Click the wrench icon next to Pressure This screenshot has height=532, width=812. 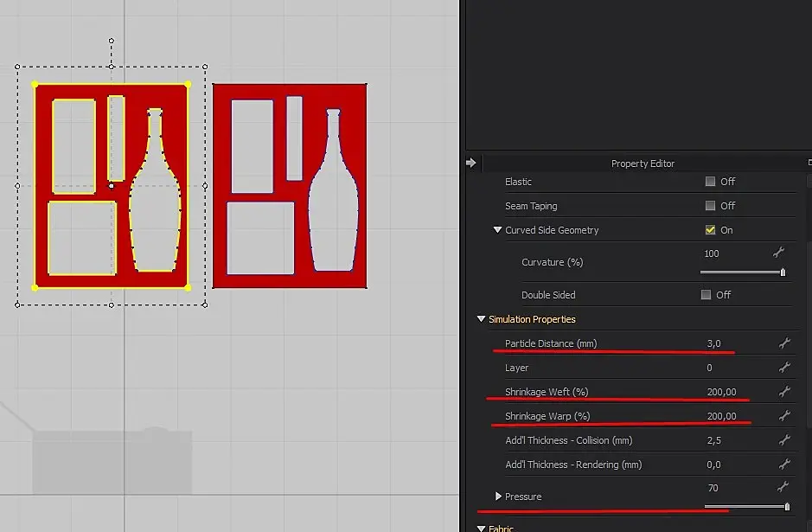784,488
